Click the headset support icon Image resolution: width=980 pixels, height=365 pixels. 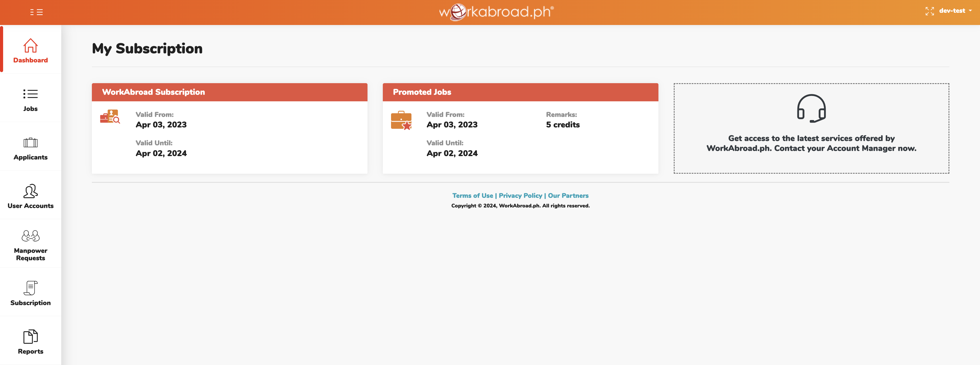811,108
